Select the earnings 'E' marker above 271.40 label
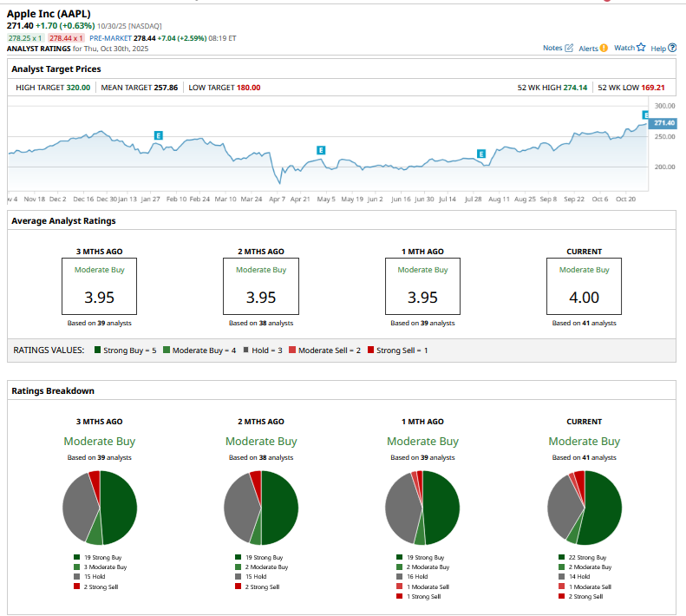The height and width of the screenshot is (616, 686). coord(645,115)
